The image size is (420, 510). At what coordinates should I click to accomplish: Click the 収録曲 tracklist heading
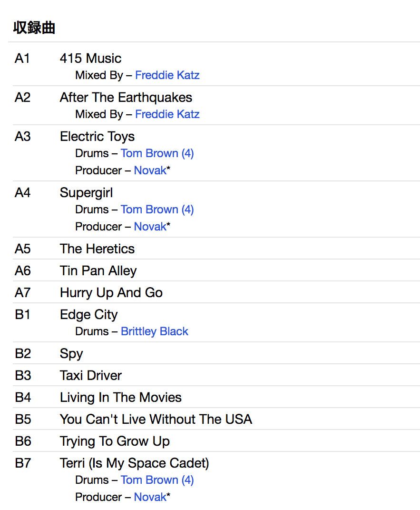[34, 28]
